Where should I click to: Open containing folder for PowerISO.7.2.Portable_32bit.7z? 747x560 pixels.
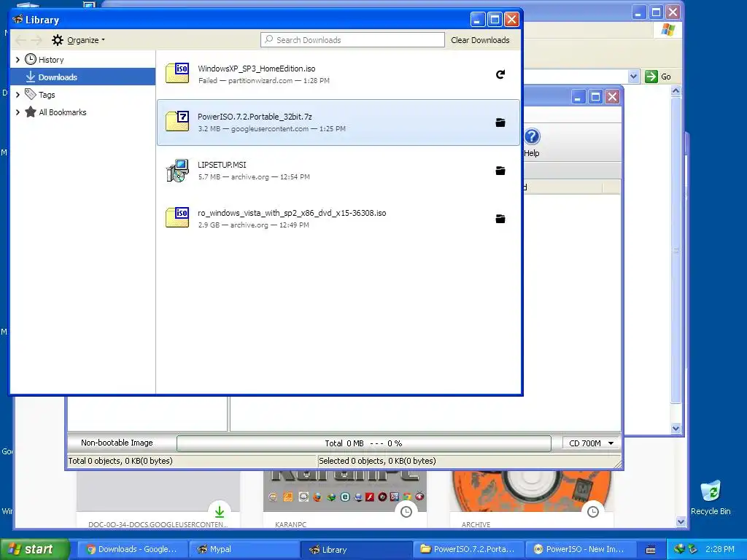pyautogui.click(x=500, y=122)
